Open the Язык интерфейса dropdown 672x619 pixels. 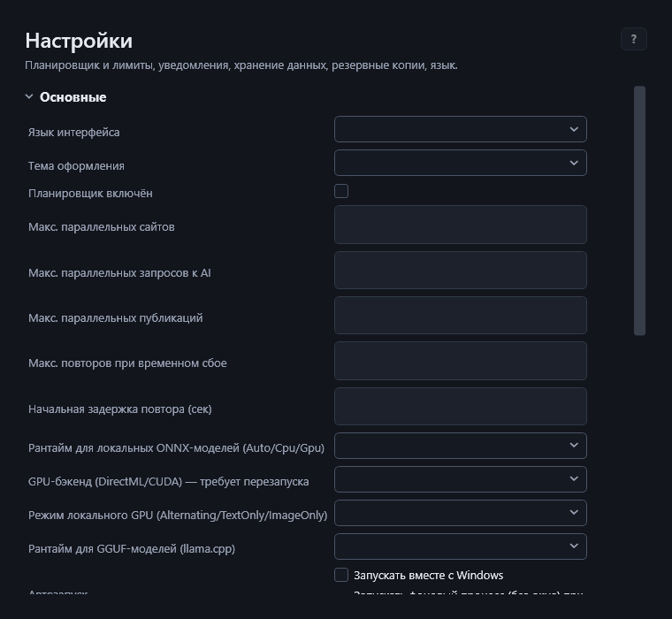[x=461, y=129]
